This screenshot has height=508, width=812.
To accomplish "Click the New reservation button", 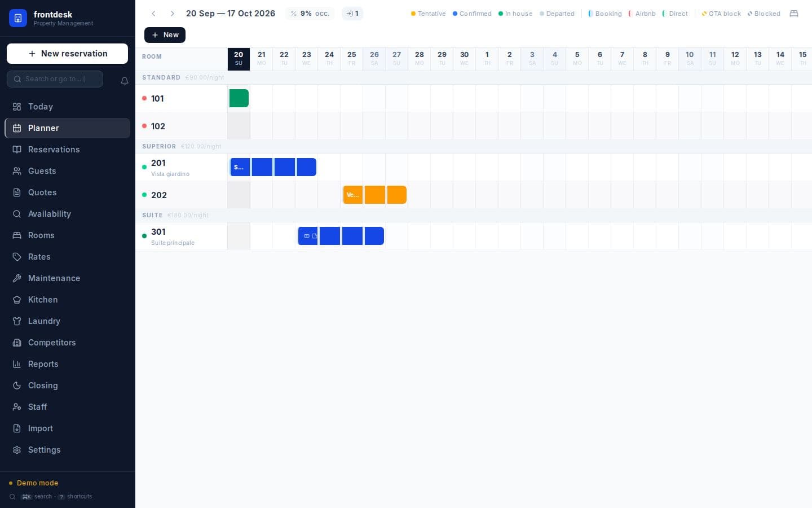I will point(67,54).
